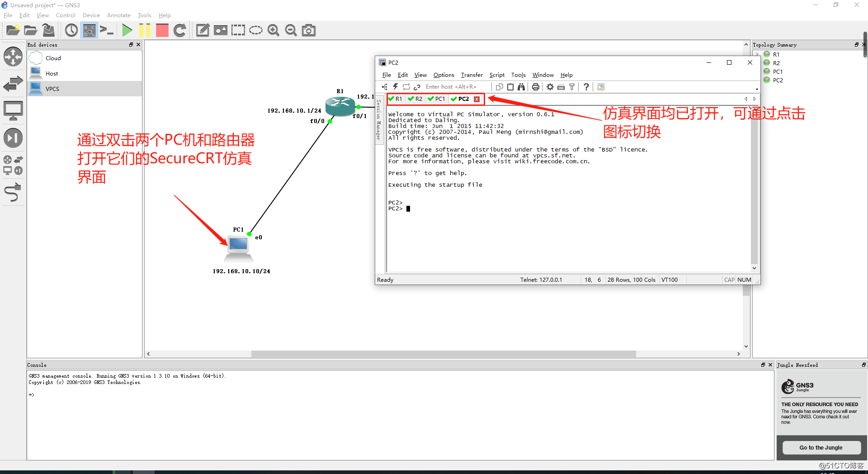Image resolution: width=868 pixels, height=474 pixels.
Task: Select add a link cable tool
Action: click(13, 192)
